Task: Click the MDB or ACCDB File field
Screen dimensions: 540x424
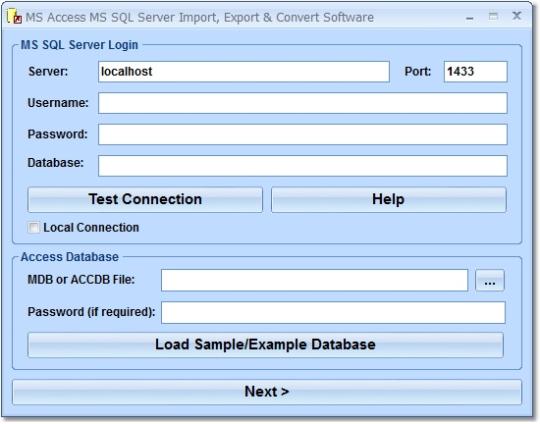Action: 314,280
